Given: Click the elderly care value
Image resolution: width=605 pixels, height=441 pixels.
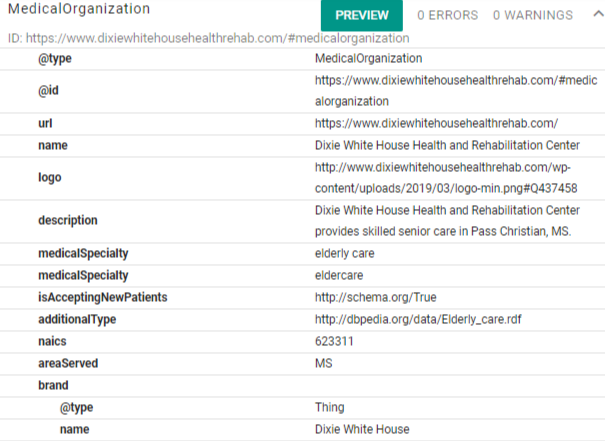Looking at the screenshot, I should 345,253.
